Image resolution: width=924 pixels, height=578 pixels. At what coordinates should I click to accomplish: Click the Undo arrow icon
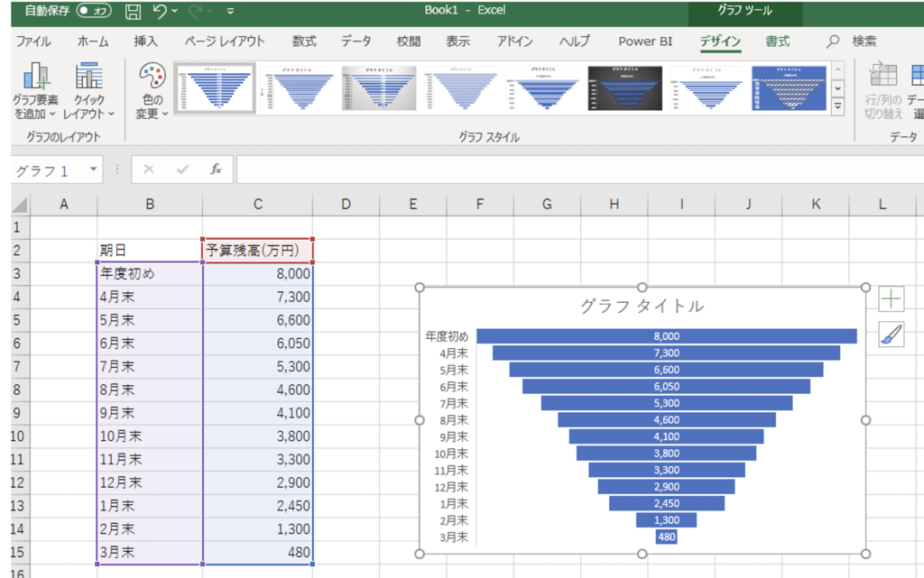(161, 11)
